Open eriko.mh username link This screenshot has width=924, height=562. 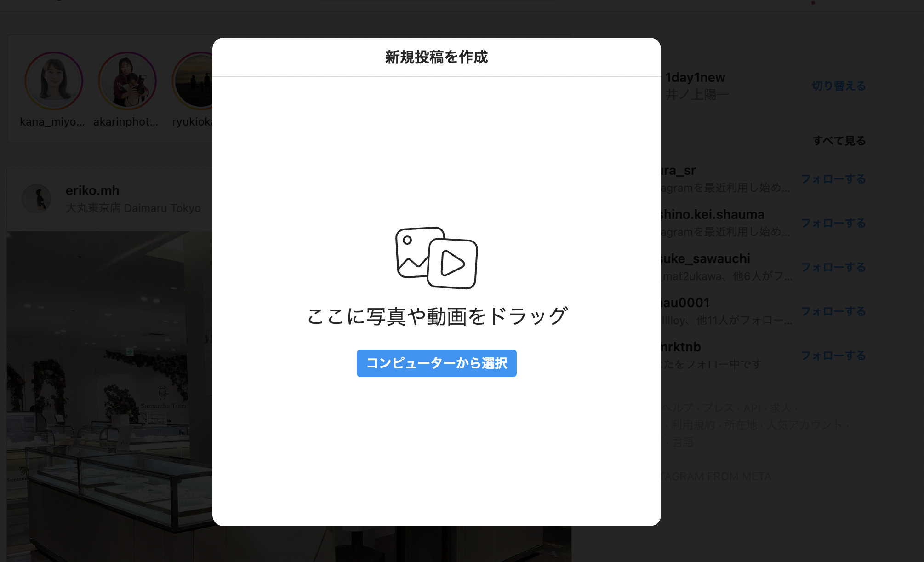point(92,190)
